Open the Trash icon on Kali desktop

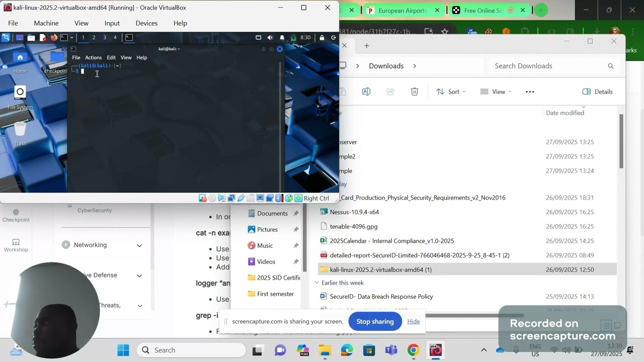click(x=20, y=133)
